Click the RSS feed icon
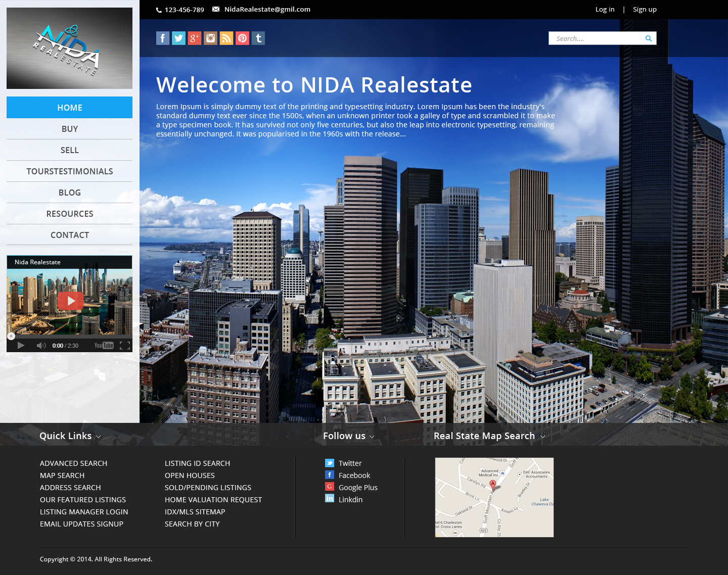Image resolution: width=728 pixels, height=575 pixels. [x=226, y=38]
